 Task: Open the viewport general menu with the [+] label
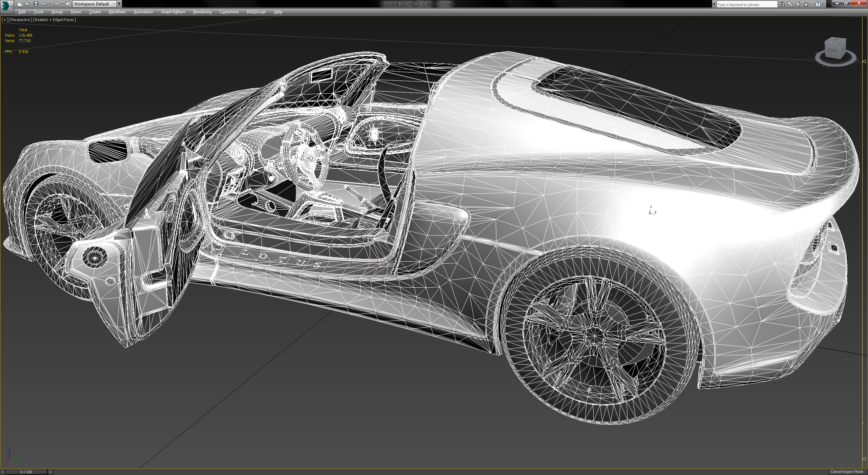(5, 20)
